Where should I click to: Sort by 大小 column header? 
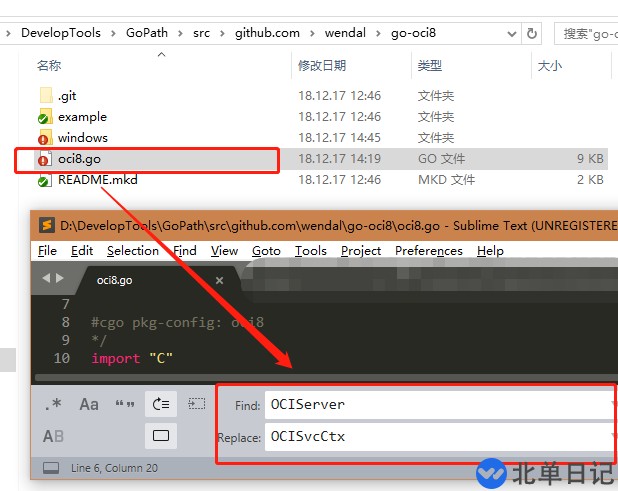549,65
